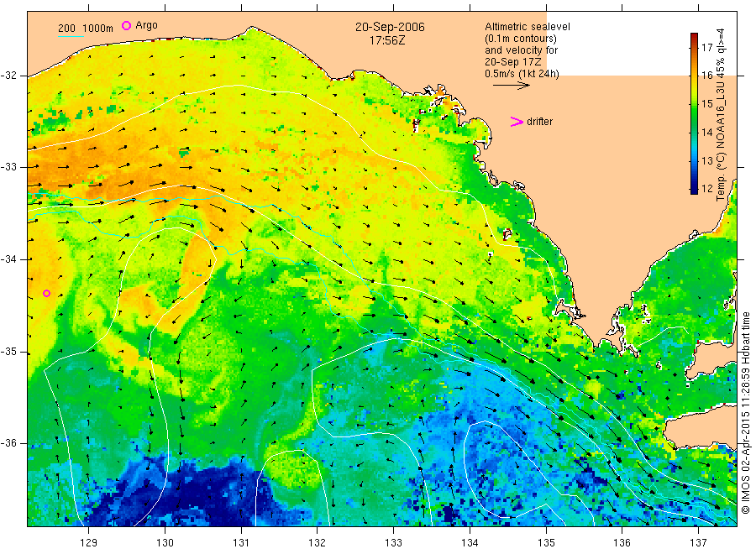Click the 0.5m/s velocity scale arrow
Screen dimensions: 756x554
pos(511,86)
